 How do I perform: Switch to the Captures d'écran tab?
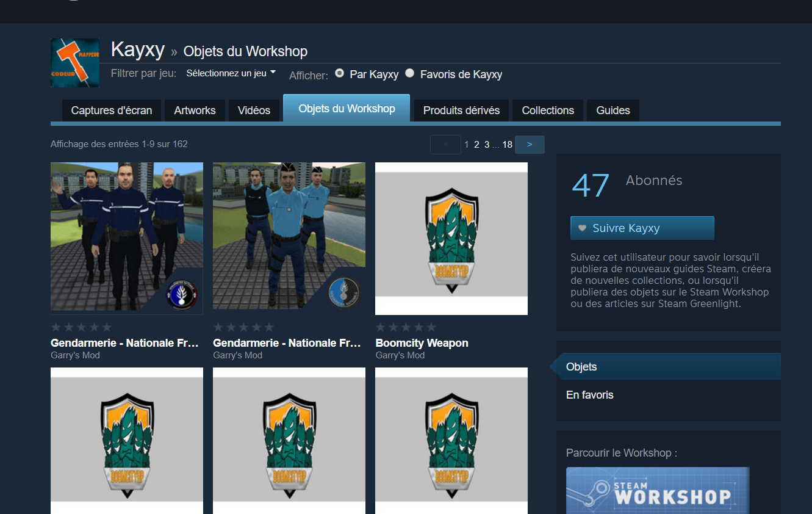click(x=112, y=110)
